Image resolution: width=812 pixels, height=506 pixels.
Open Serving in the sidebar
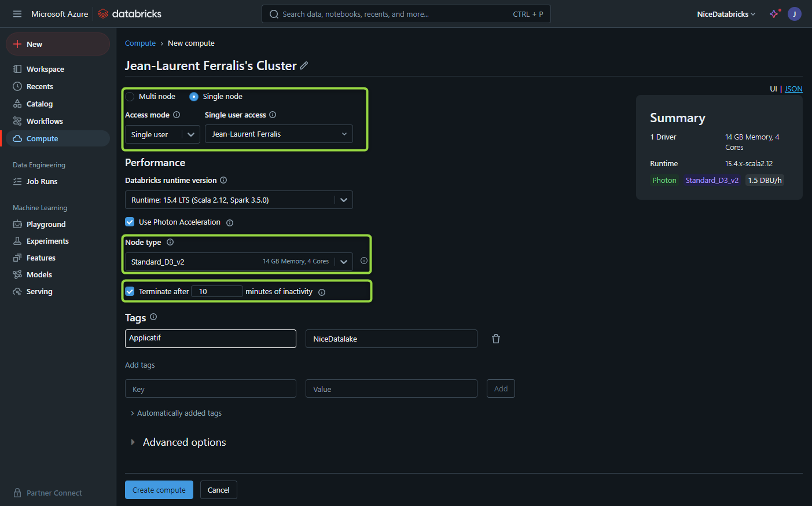(x=39, y=291)
